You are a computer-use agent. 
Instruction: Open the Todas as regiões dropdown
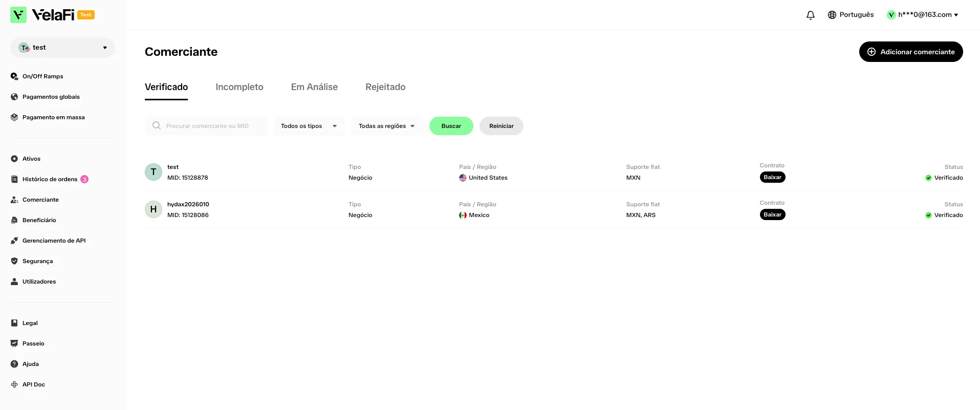[x=387, y=126]
